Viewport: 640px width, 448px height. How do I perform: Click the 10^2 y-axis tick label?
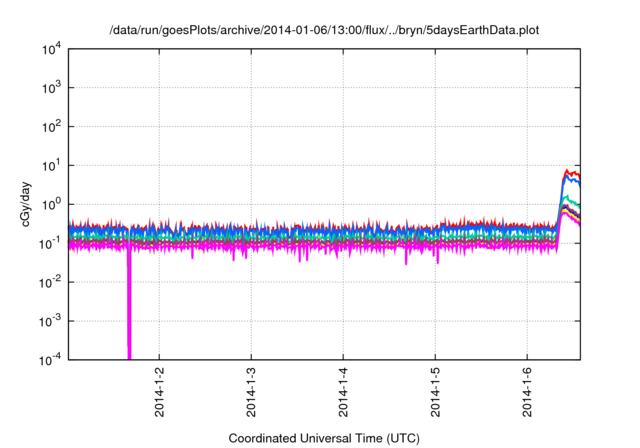(x=51, y=127)
